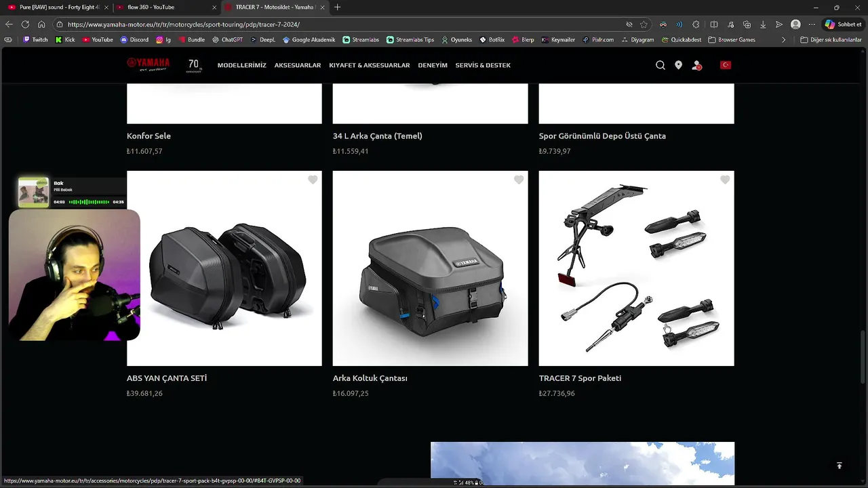The image size is (868, 488).
Task: Open the Yamaha account login icon
Action: [x=696, y=65]
